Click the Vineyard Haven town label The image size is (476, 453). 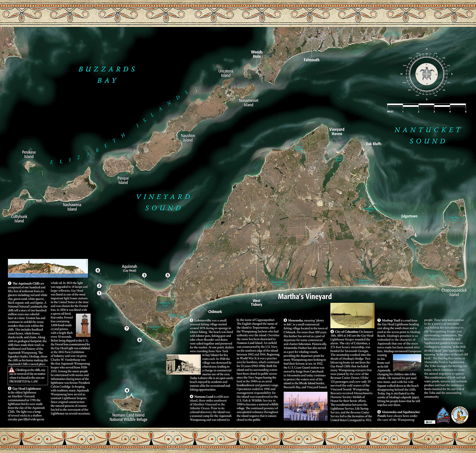click(337, 131)
